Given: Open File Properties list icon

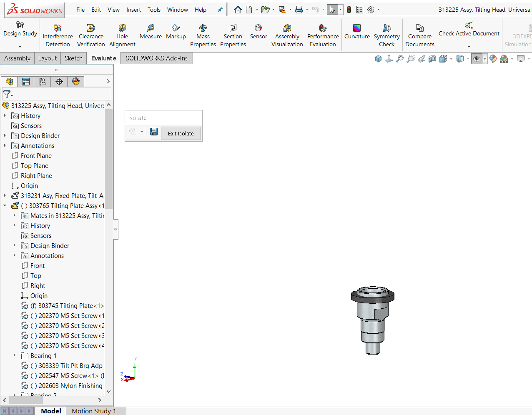Looking at the screenshot, I should [x=360, y=10].
